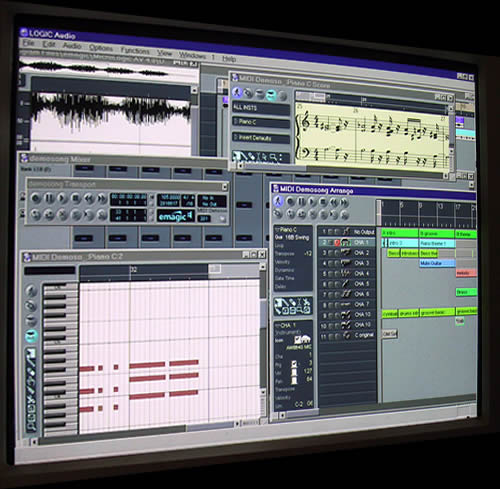Open the Windows menu
This screenshot has width=500, height=489.
(192, 55)
